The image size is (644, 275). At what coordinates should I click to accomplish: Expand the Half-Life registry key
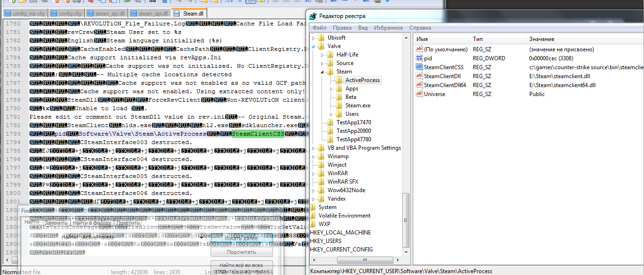tap(322, 55)
